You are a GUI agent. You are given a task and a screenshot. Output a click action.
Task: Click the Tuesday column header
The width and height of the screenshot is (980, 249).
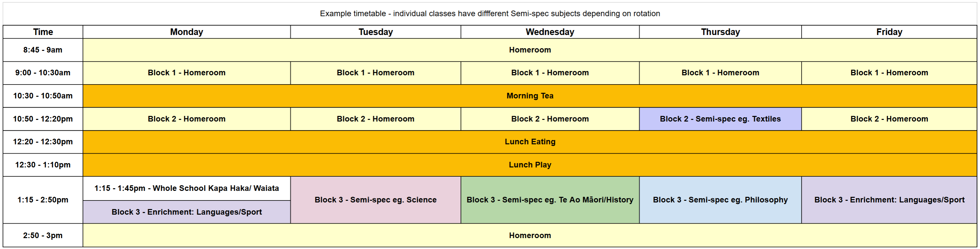pyautogui.click(x=375, y=32)
